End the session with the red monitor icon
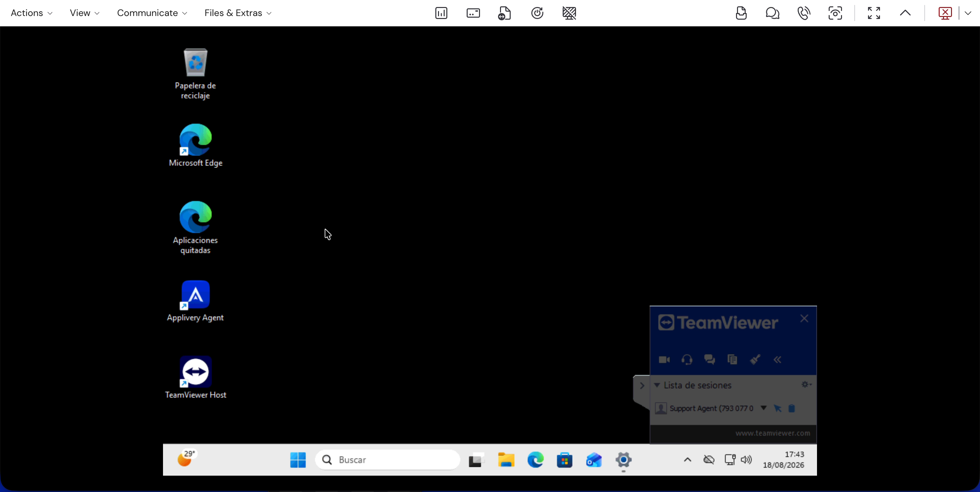The image size is (980, 492). tap(945, 13)
